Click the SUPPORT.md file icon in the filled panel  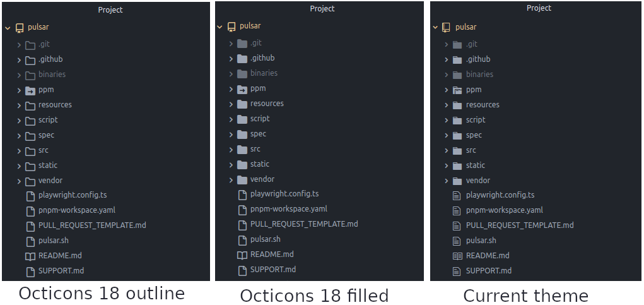(x=242, y=270)
